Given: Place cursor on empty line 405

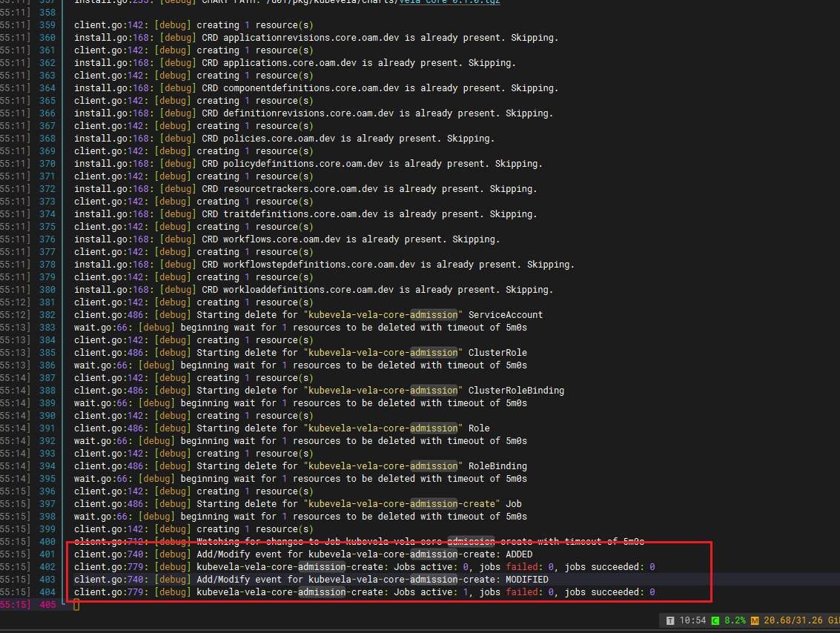Looking at the screenshot, I should (76, 605).
